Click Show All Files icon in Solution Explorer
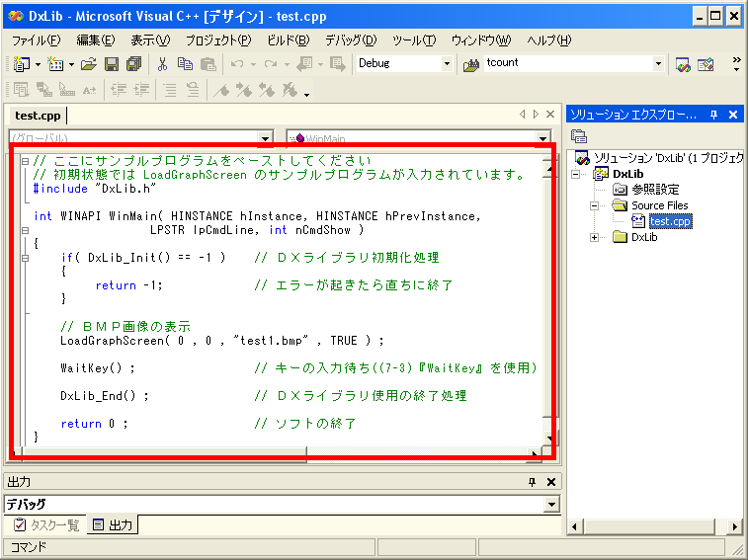This screenshot has height=560, width=748. pos(579,136)
